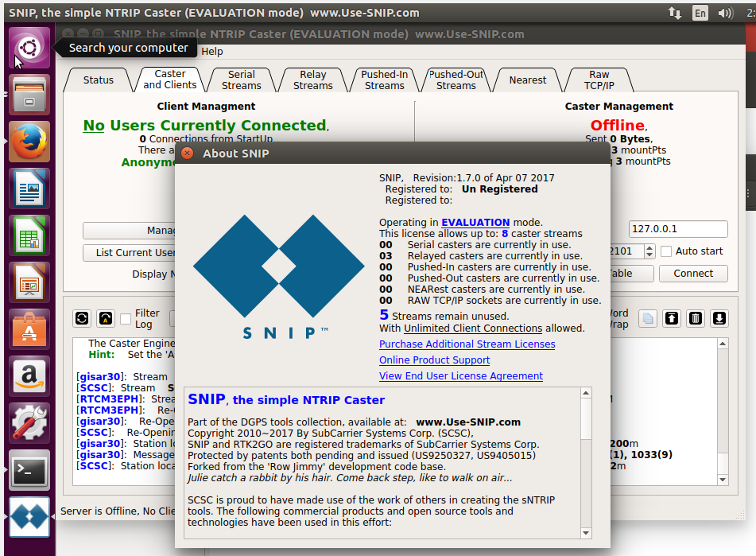
Task: Click the underlined 'No' in Users Connected
Action: (94, 126)
